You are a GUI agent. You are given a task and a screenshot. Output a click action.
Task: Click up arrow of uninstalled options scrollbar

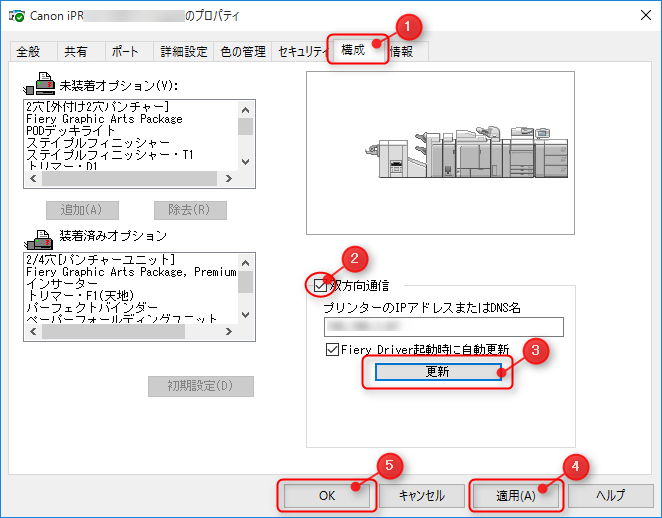pyautogui.click(x=246, y=110)
